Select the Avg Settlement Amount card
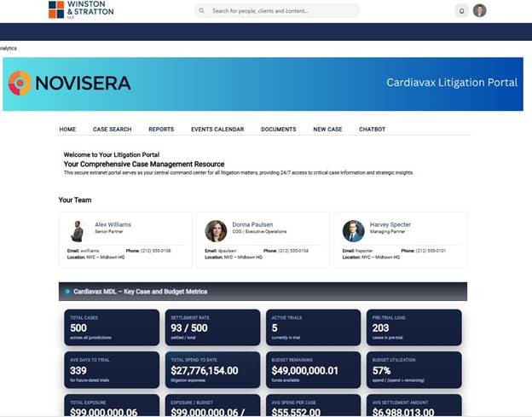Screen dimensions: 532x417 tap(414, 405)
